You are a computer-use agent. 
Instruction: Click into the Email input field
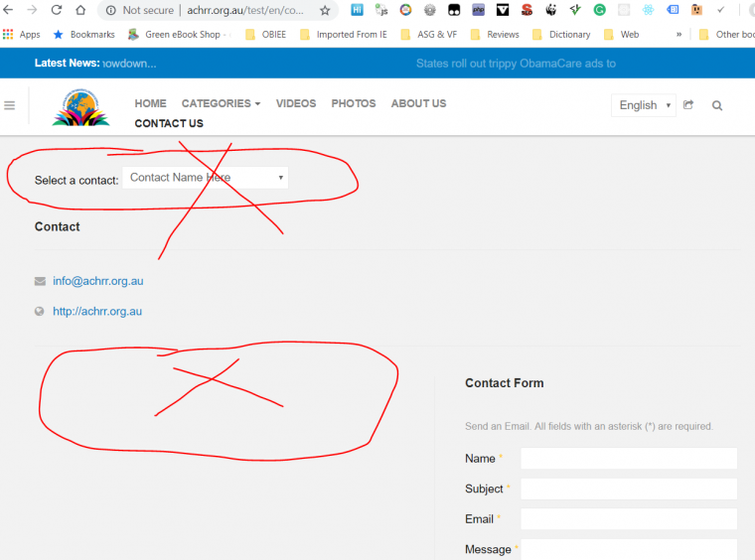pos(629,519)
